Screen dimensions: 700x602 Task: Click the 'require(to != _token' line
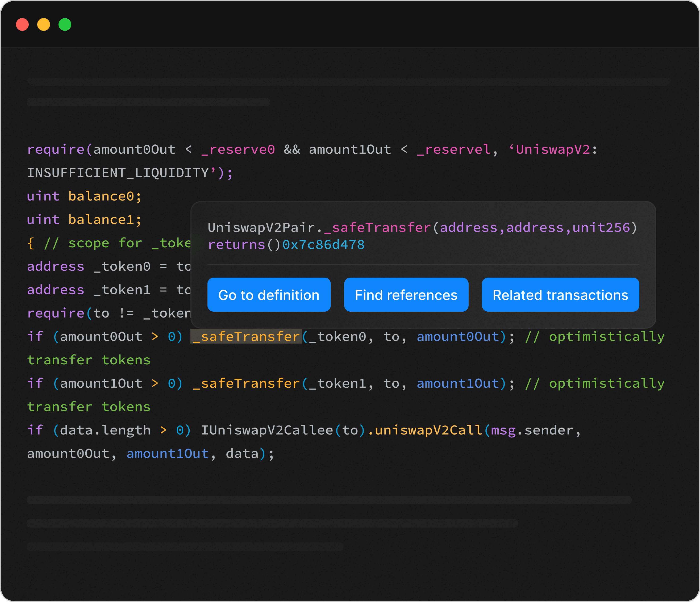(x=109, y=313)
